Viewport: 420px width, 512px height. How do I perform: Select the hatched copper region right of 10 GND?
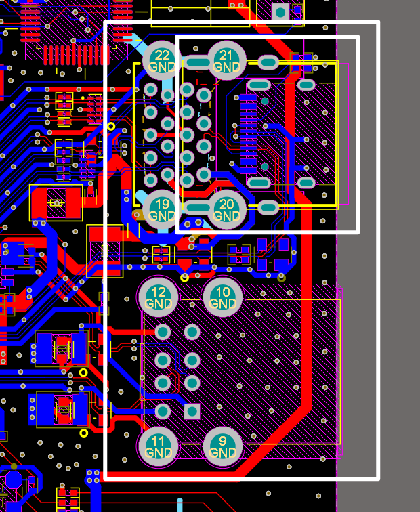pyautogui.click(x=285, y=352)
